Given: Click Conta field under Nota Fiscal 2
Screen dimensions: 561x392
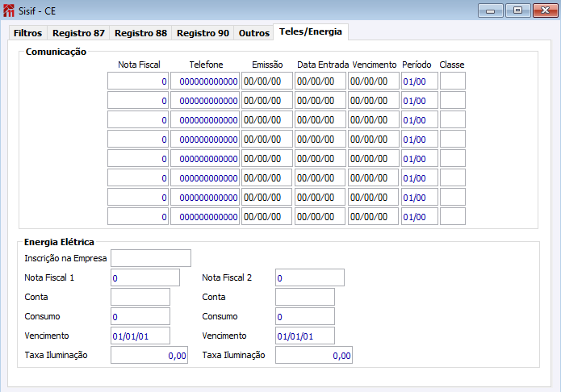Looking at the screenshot, I should coord(305,297).
